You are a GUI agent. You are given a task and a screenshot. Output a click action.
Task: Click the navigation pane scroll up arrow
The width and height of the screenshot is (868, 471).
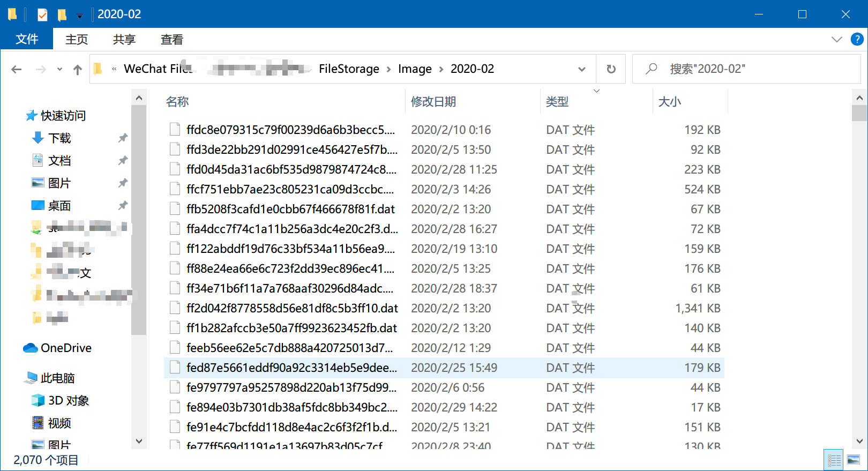139,98
